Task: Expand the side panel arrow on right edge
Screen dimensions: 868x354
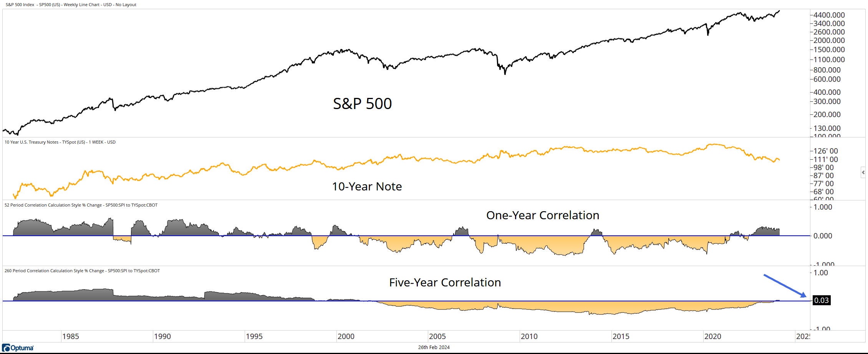Action: tap(863, 172)
